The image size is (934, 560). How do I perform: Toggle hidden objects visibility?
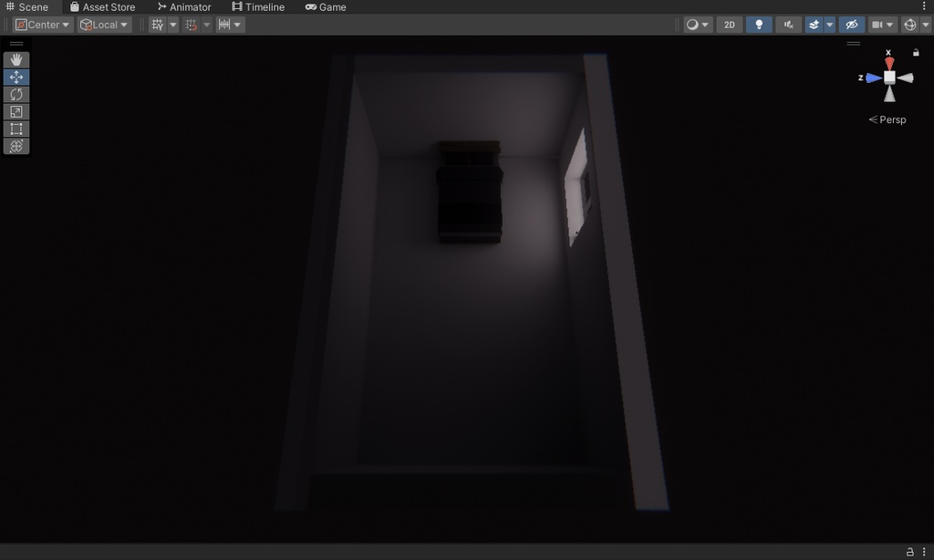851,24
